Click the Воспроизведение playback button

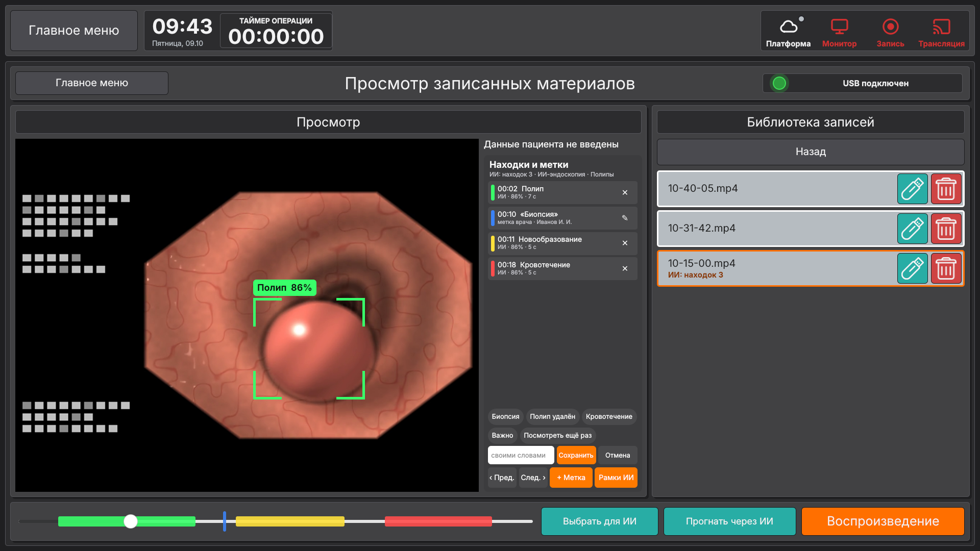coord(883,521)
